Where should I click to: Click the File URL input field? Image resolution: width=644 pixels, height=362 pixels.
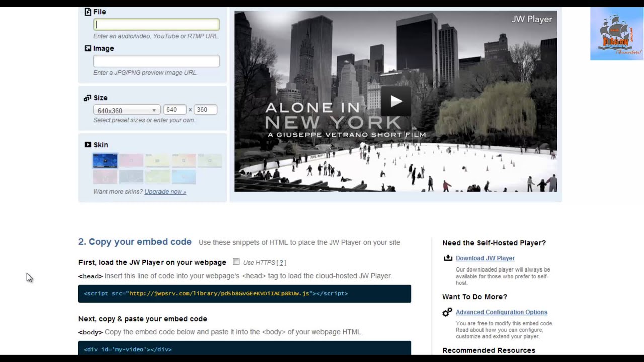pyautogui.click(x=156, y=24)
